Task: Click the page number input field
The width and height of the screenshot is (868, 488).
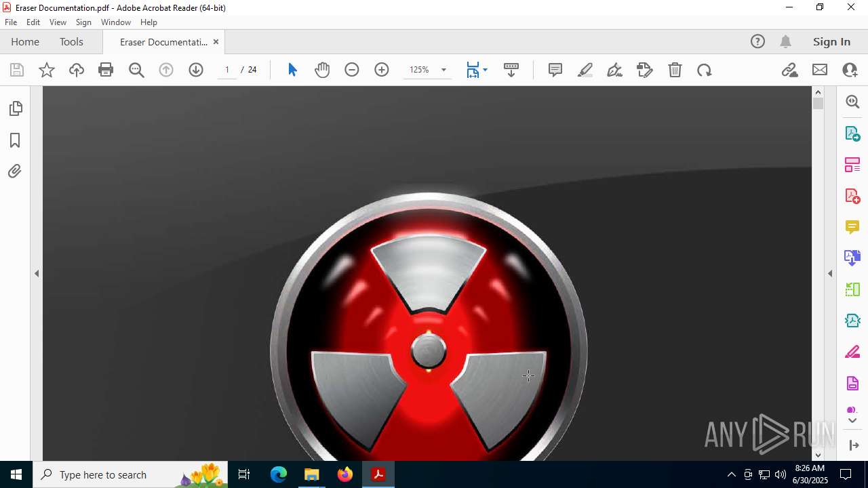Action: (227, 70)
